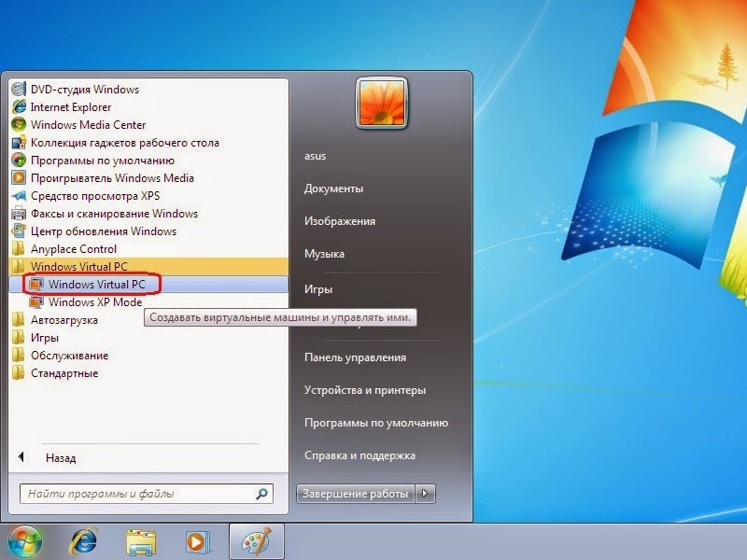Click the user account picture thumbnail
The width and height of the screenshot is (747, 560).
[382, 103]
